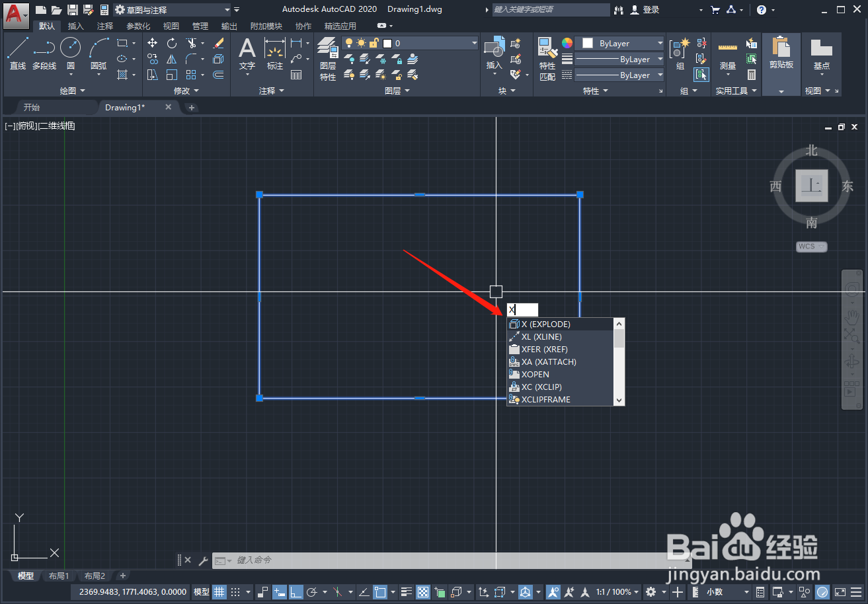This screenshot has width=868, height=604.
Task: Click the 模型 button in status bar
Action: pyautogui.click(x=201, y=592)
